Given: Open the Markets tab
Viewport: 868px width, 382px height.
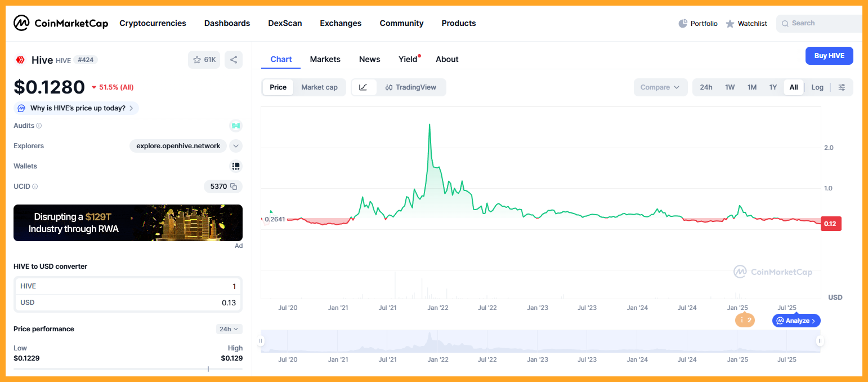Looking at the screenshot, I should tap(325, 59).
